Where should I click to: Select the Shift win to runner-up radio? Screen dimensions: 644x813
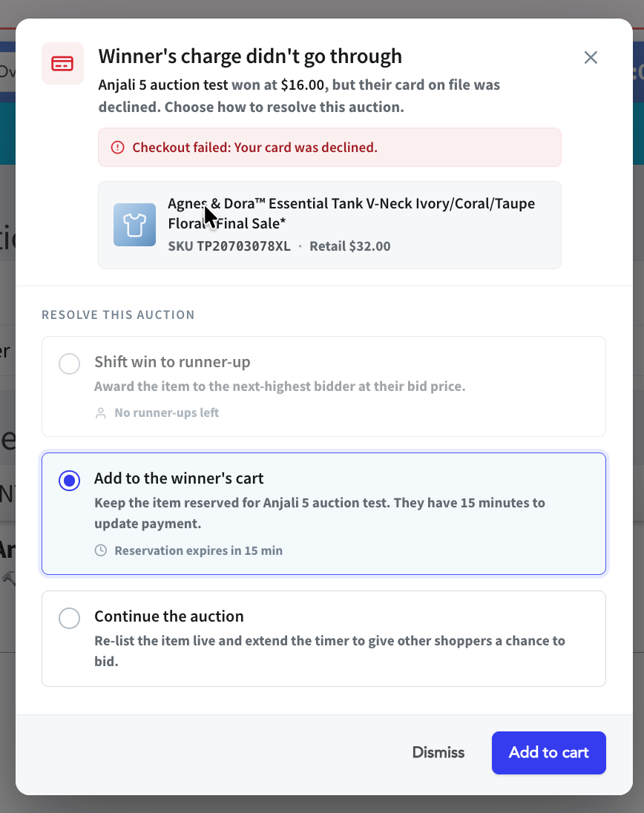coord(69,363)
